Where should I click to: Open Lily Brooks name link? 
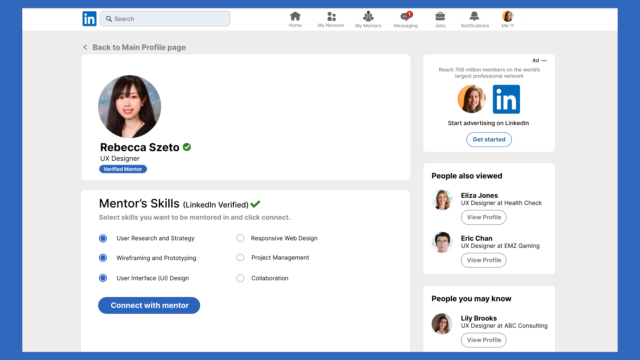click(x=479, y=318)
